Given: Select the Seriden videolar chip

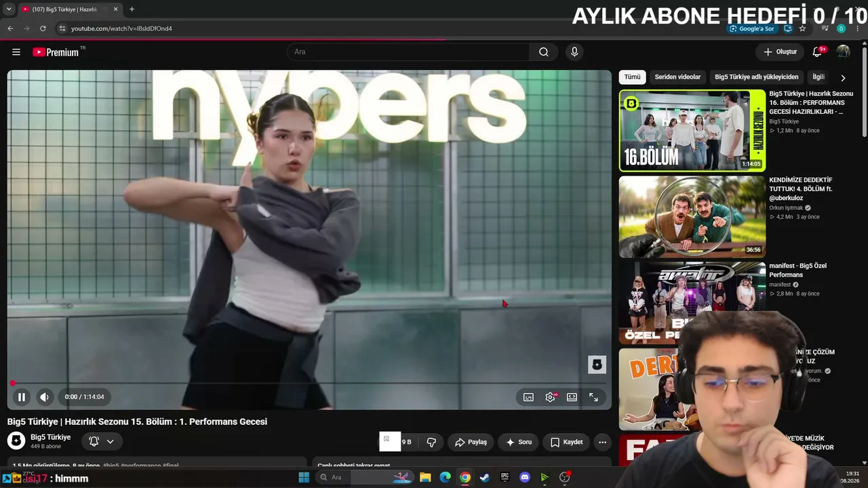Looking at the screenshot, I should 677,77.
